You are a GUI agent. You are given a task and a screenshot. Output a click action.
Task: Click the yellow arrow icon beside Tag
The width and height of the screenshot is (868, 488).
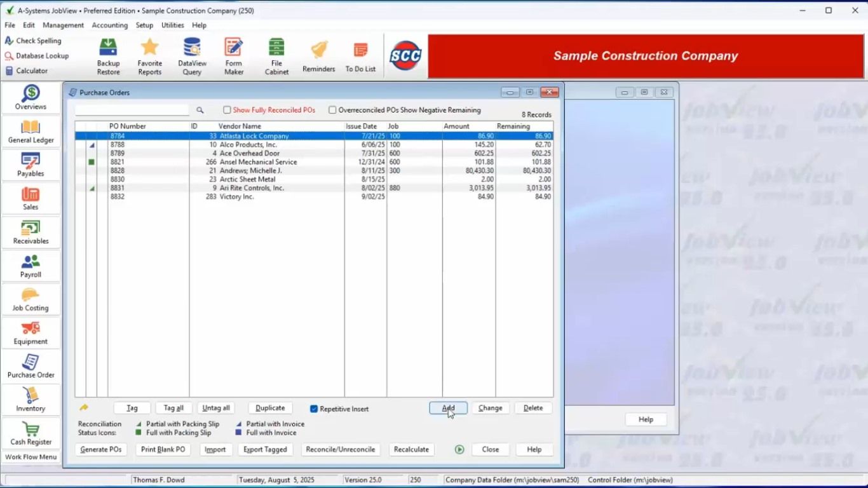coord(84,408)
